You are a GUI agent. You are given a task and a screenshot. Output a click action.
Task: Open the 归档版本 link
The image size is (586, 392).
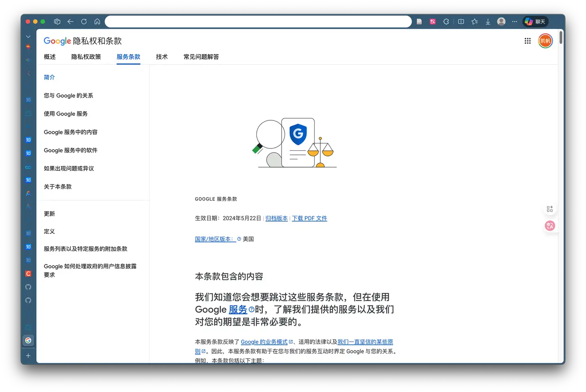click(276, 218)
